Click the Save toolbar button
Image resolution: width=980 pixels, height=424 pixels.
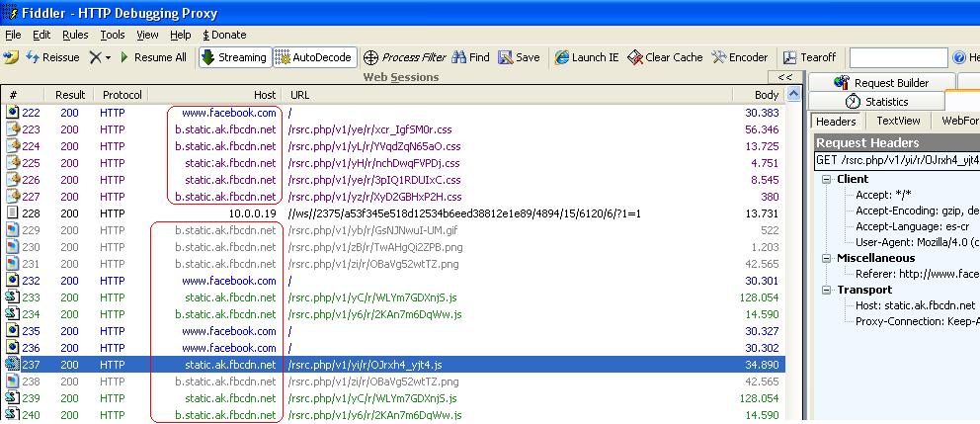(519, 57)
